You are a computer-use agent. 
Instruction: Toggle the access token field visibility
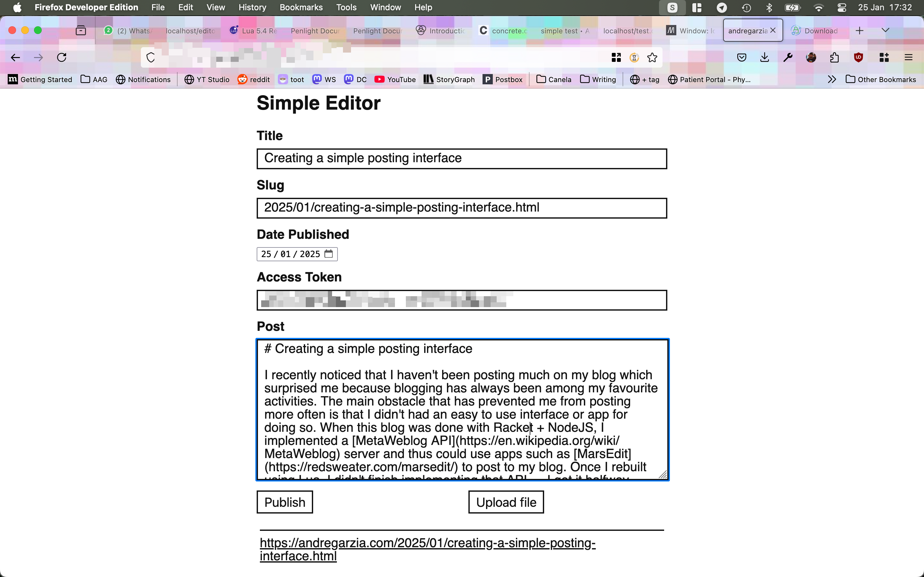461,300
